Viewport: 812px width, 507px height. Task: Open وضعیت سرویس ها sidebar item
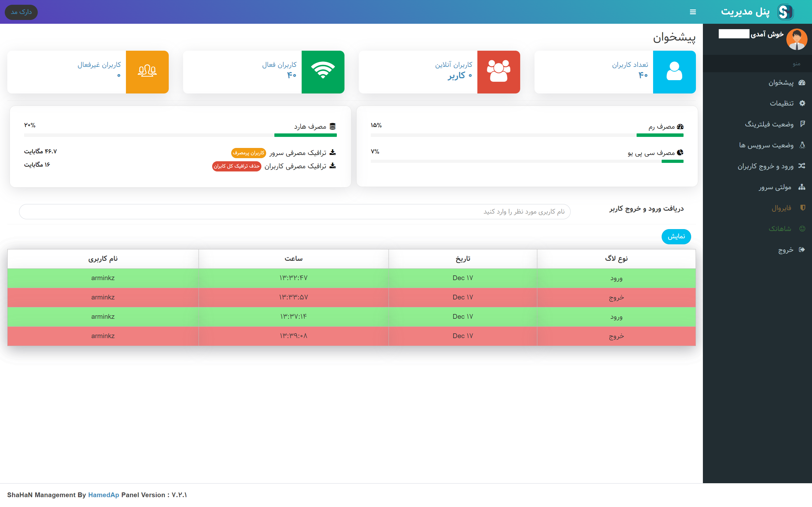766,145
